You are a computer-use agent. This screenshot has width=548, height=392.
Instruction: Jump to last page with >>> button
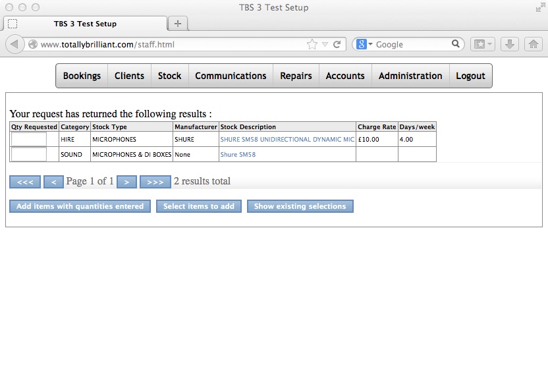pos(155,182)
